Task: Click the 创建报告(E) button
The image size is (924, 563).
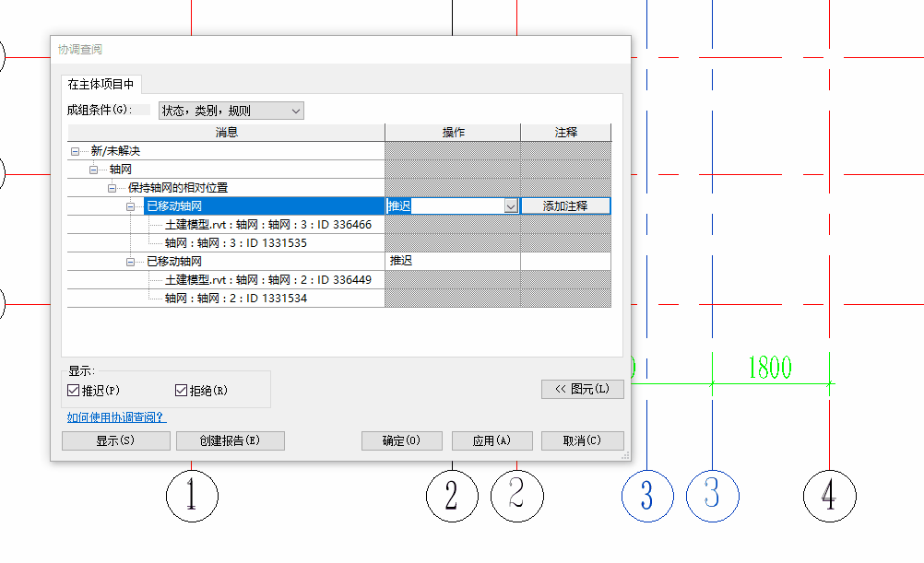Action: click(x=230, y=440)
